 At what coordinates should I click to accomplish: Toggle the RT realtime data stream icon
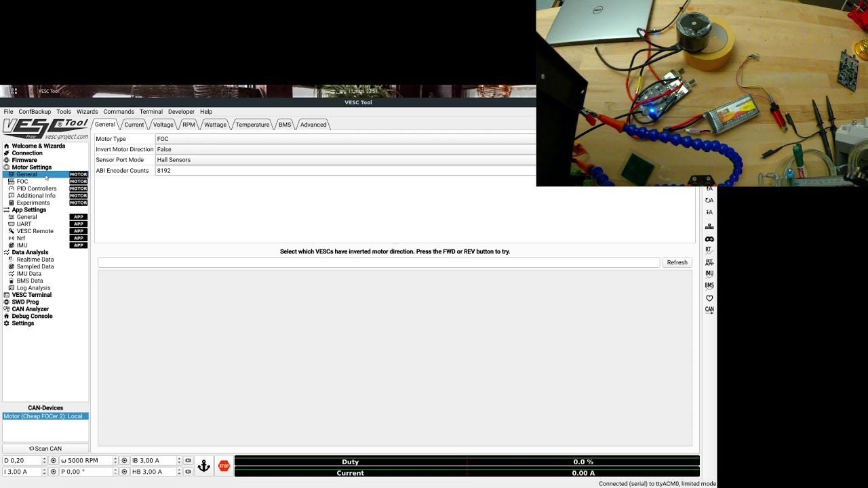click(x=709, y=249)
